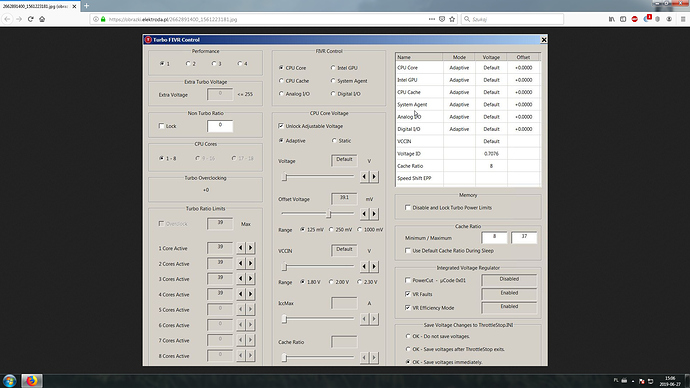Screen dimensions: 690x388
Task: Increase Offset Voltage with right arrow
Action: point(374,214)
